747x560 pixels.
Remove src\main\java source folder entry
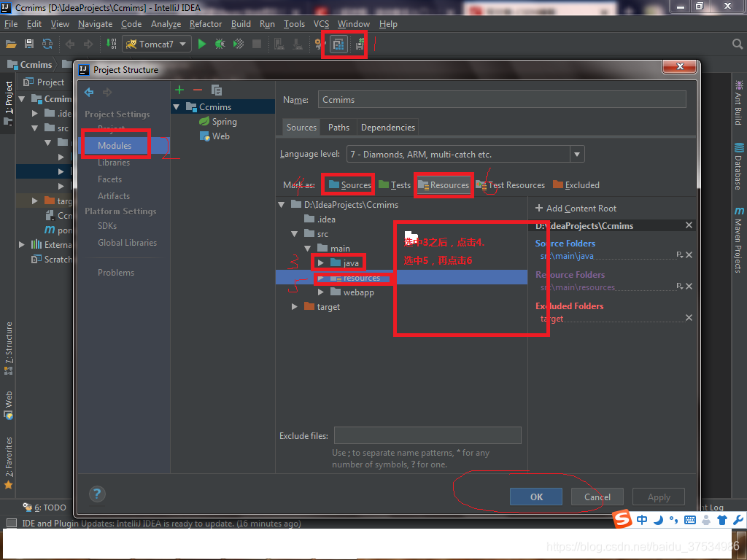[689, 255]
